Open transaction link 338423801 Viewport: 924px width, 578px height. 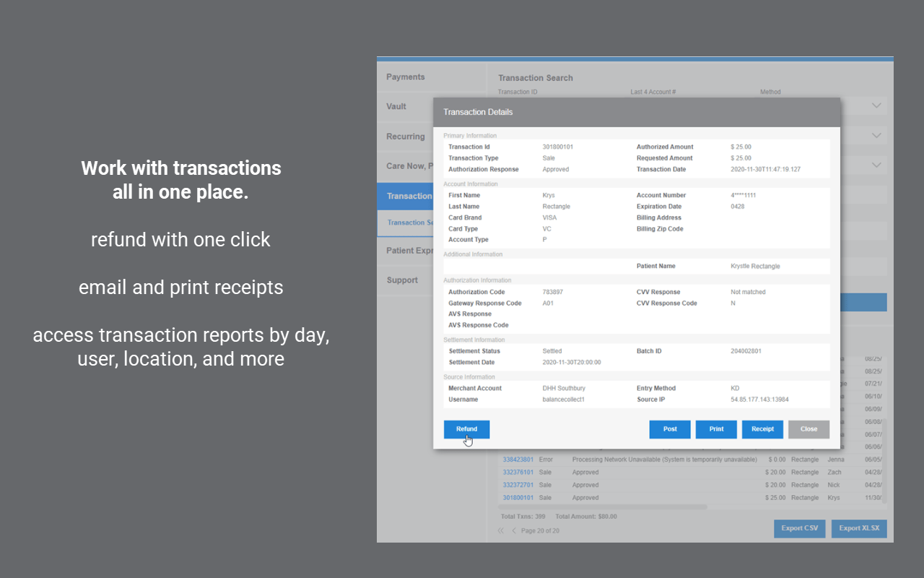[518, 460]
